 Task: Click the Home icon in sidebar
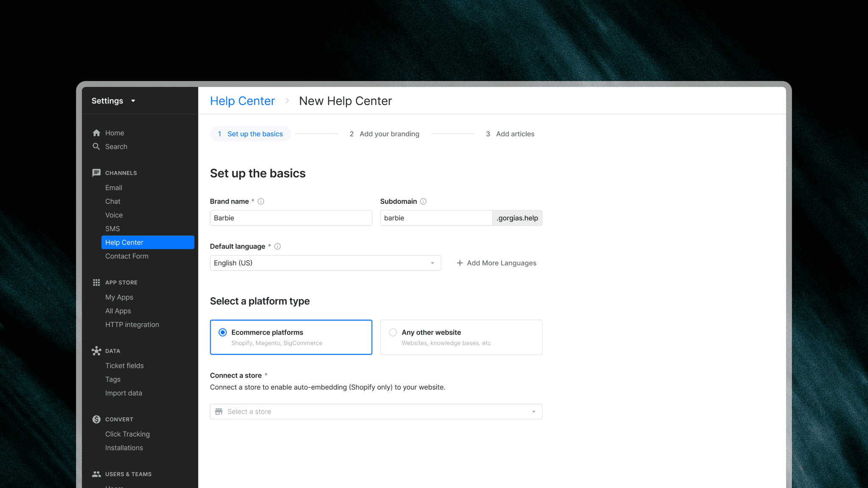click(96, 133)
